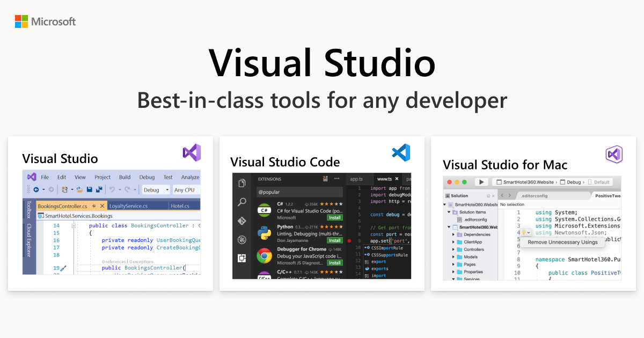The width and height of the screenshot is (644, 338).
Task: Expand the Dependencies folder in the Solution pad
Action: click(x=453, y=234)
